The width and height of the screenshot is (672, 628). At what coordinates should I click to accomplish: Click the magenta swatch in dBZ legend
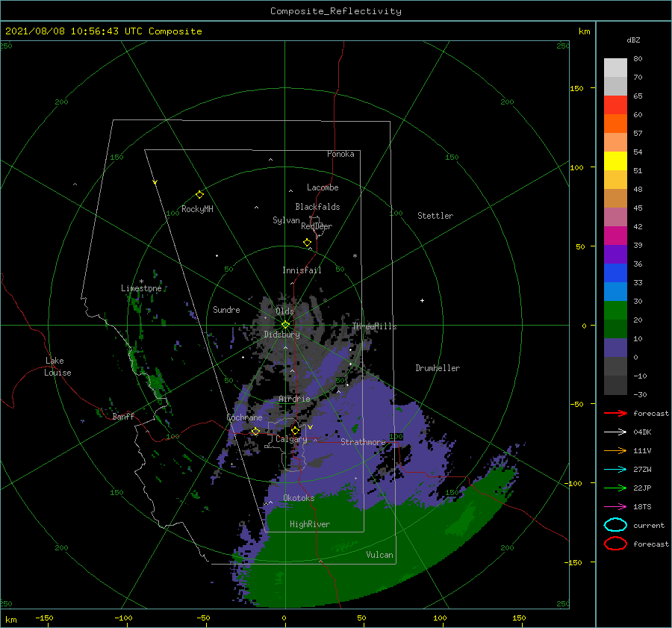click(615, 236)
